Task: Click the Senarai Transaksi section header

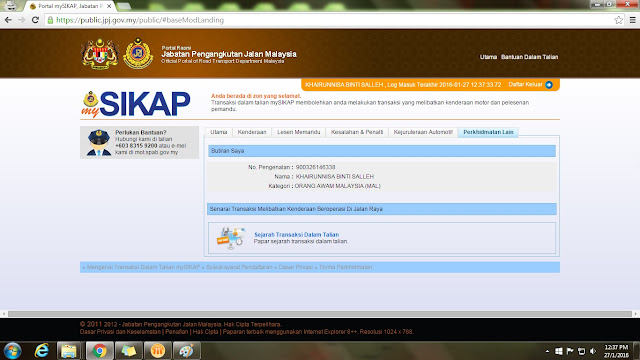Action: (382, 209)
